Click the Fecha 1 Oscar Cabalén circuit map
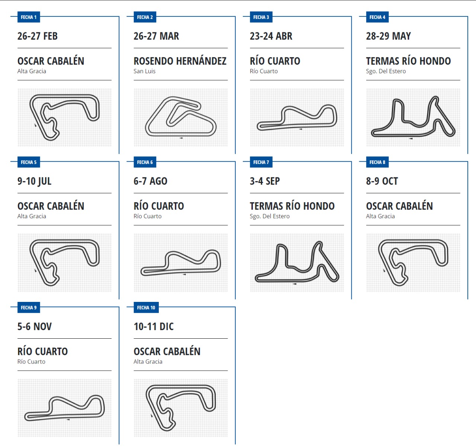 pos(64,117)
